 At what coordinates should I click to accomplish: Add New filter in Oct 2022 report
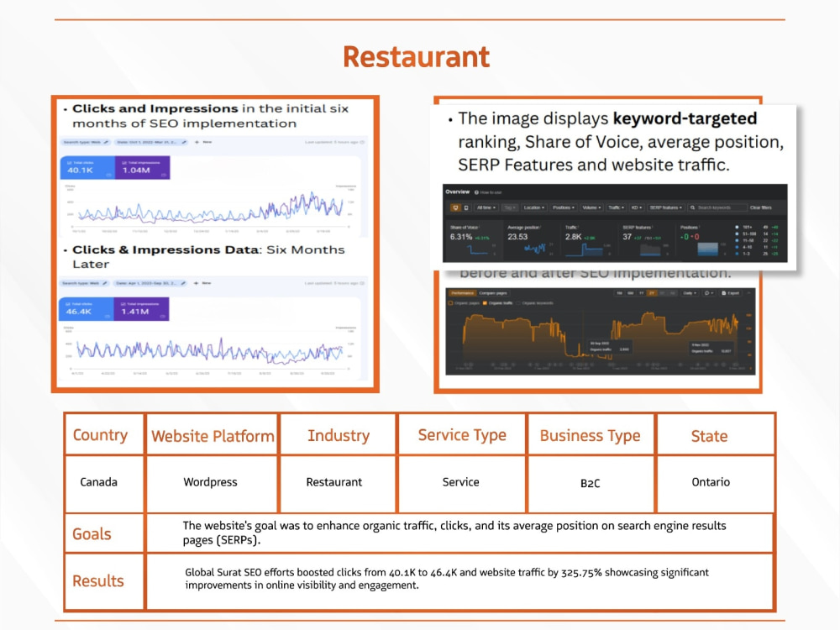click(203, 142)
